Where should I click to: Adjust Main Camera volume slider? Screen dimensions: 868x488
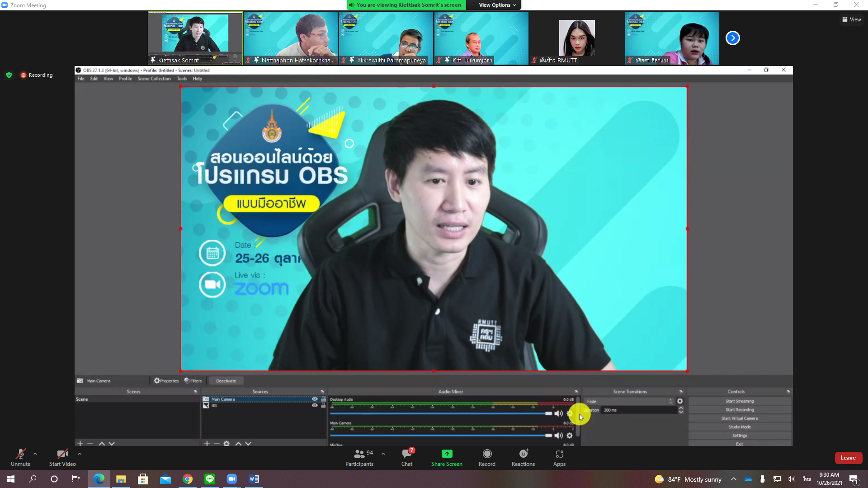tap(441, 436)
